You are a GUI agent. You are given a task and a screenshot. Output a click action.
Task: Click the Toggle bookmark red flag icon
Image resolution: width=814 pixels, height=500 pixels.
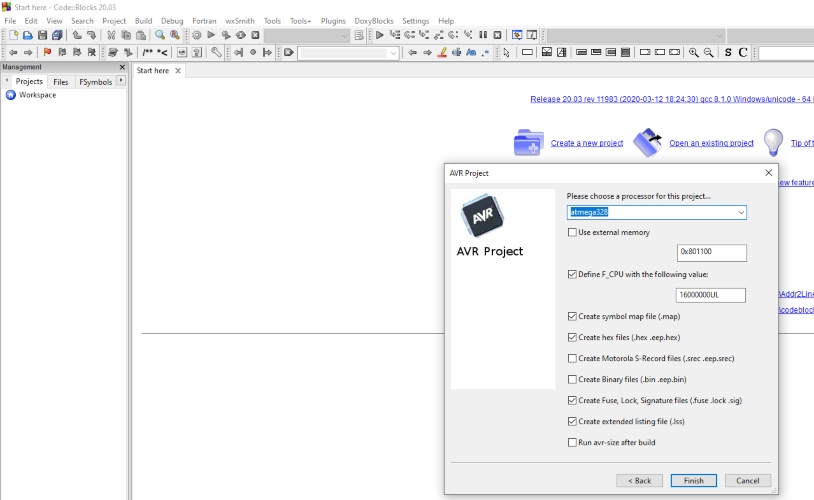[47, 52]
